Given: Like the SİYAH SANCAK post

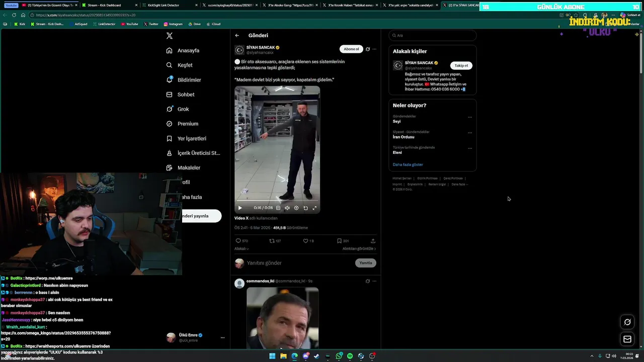Looking at the screenshot, I should click(x=308, y=241).
